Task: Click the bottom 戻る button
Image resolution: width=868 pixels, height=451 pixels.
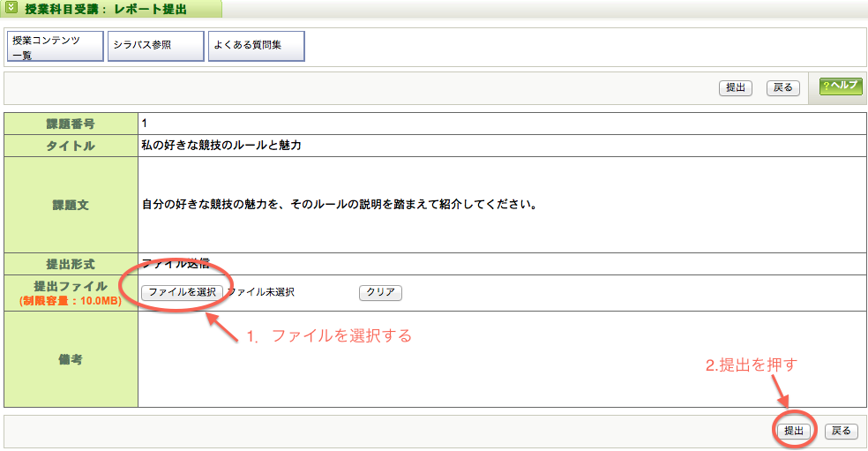Action: pyautogui.click(x=841, y=431)
